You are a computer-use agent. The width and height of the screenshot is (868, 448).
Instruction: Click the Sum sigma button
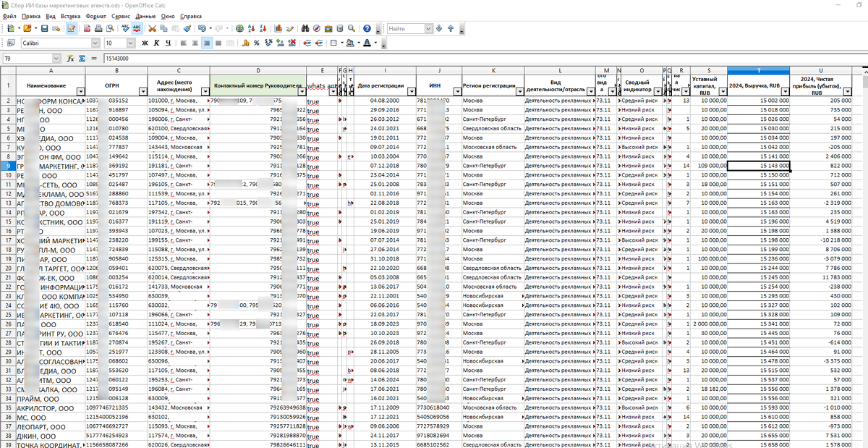(x=82, y=58)
